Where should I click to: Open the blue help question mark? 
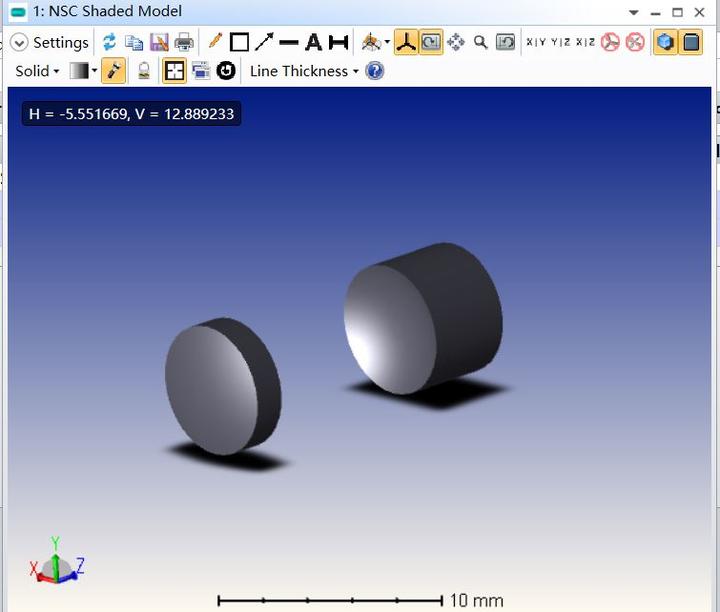(375, 71)
